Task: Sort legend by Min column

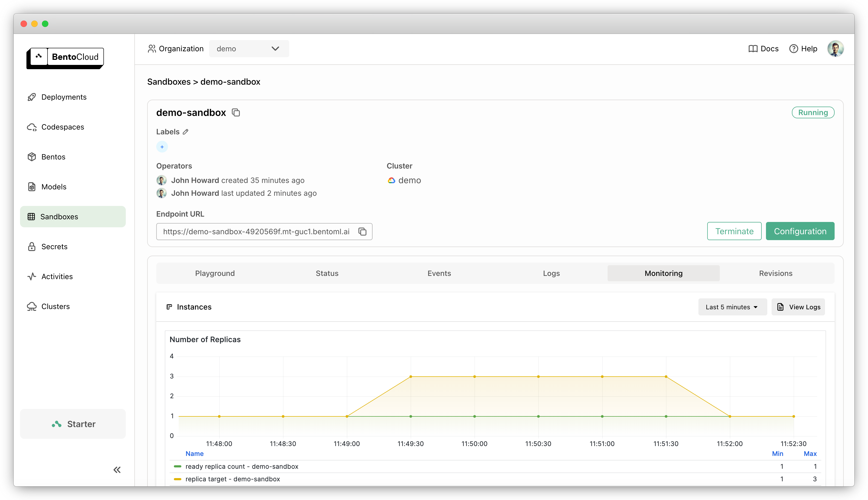Action: (777, 454)
